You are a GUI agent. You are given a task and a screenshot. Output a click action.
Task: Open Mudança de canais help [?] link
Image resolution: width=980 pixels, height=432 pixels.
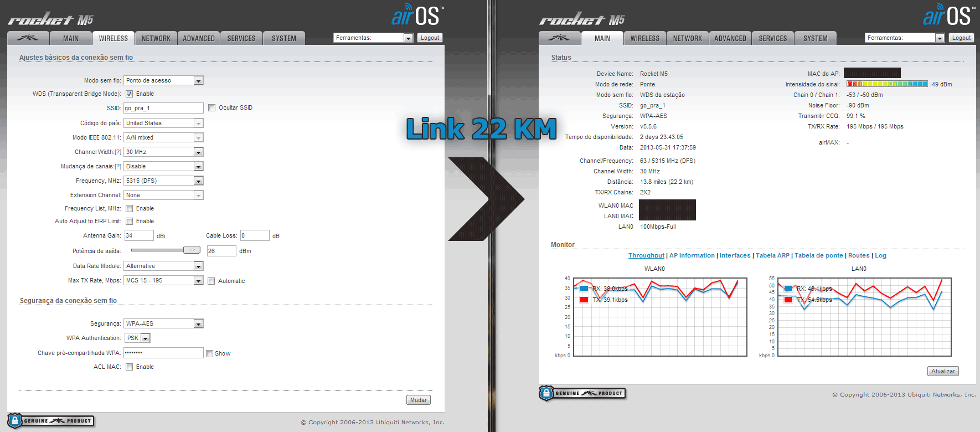coord(117,166)
